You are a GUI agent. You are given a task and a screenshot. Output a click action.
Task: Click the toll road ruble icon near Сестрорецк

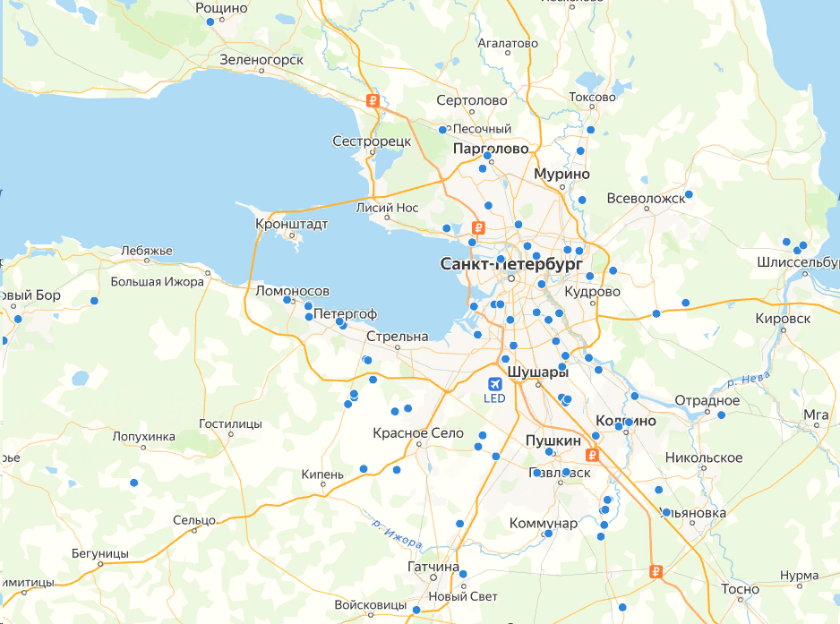point(373,100)
